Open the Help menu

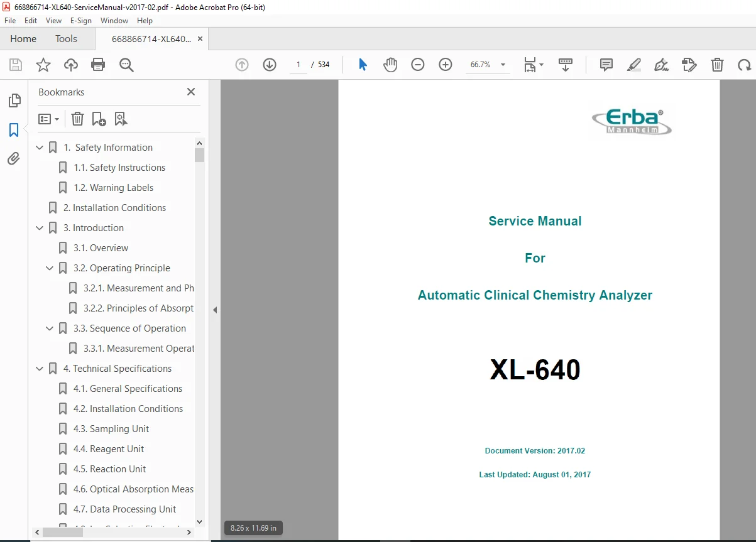[145, 21]
